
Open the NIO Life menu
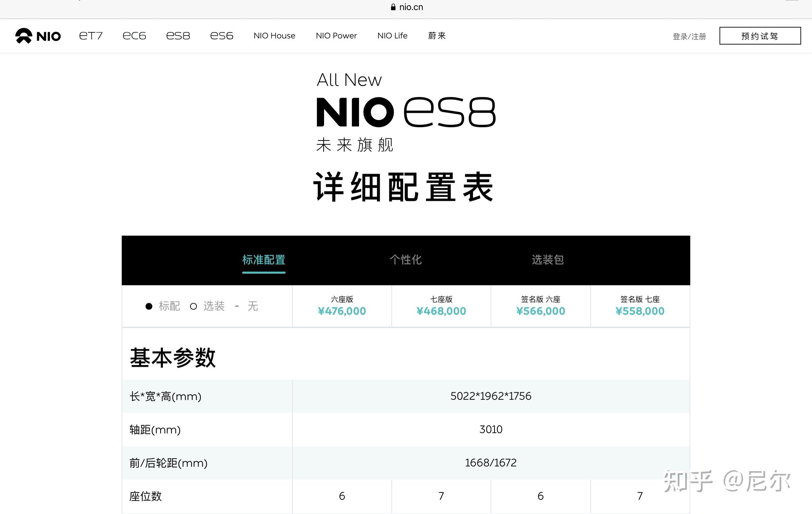pyautogui.click(x=392, y=36)
